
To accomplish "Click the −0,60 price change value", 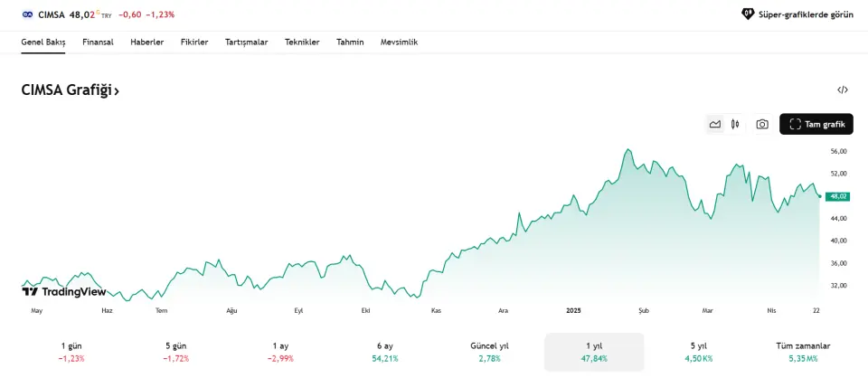I will pyautogui.click(x=129, y=15).
